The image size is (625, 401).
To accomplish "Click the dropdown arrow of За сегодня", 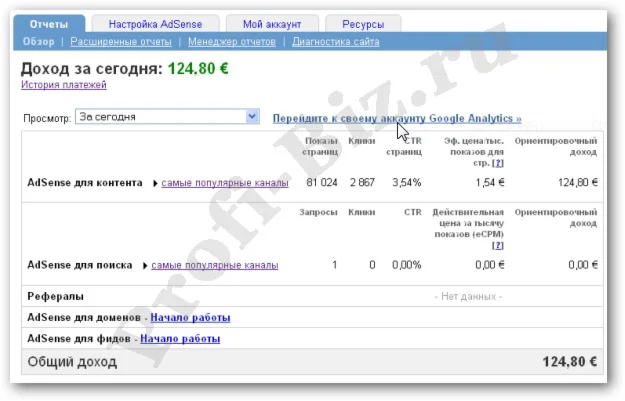I will (x=252, y=116).
